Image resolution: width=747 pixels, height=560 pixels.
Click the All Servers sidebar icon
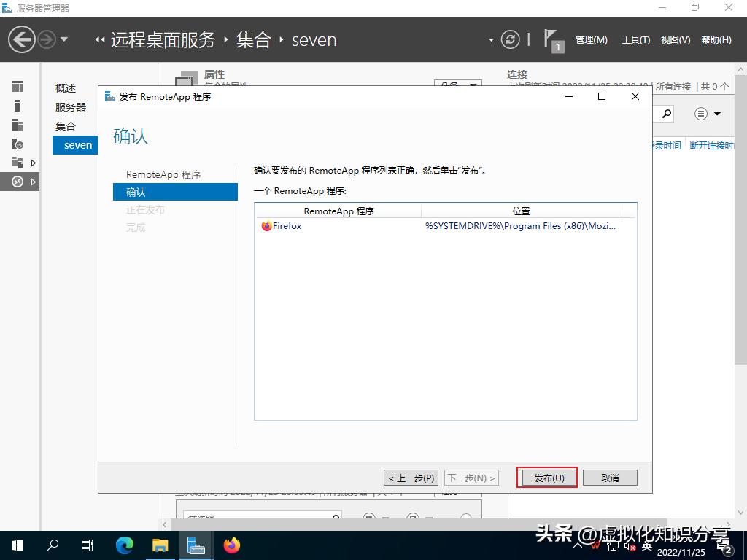[x=18, y=125]
